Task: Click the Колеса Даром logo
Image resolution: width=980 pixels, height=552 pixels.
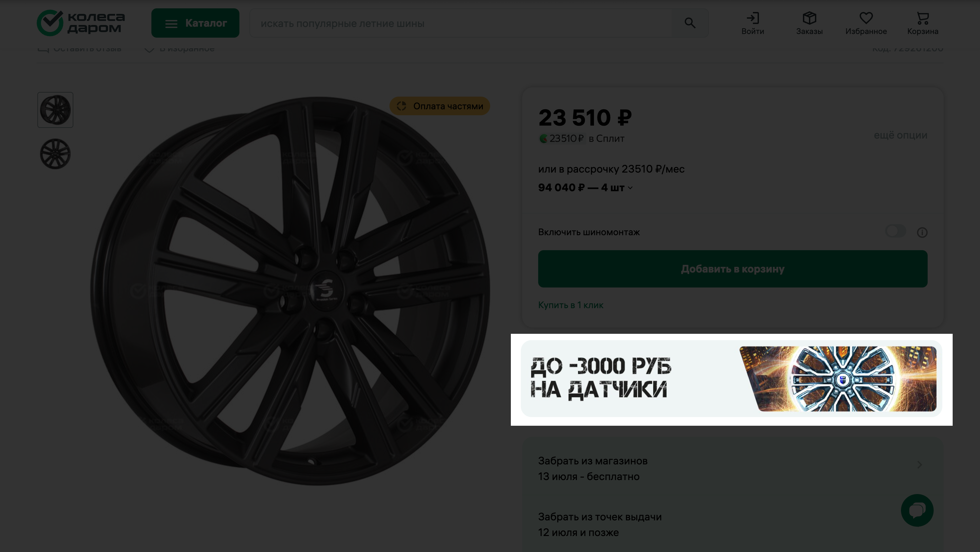Action: (x=81, y=23)
